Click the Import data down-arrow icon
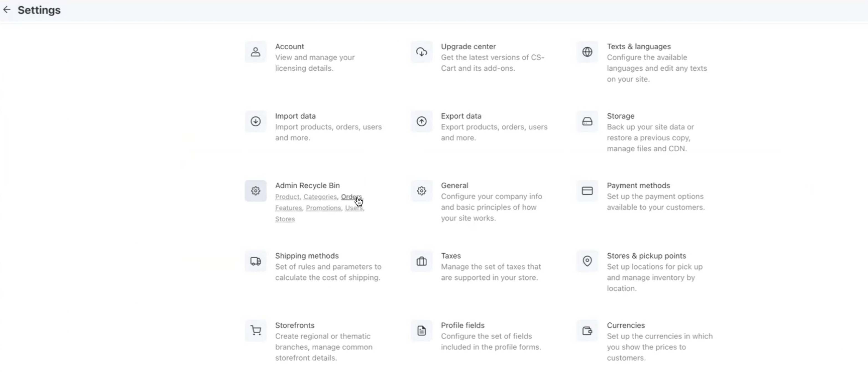 [255, 121]
